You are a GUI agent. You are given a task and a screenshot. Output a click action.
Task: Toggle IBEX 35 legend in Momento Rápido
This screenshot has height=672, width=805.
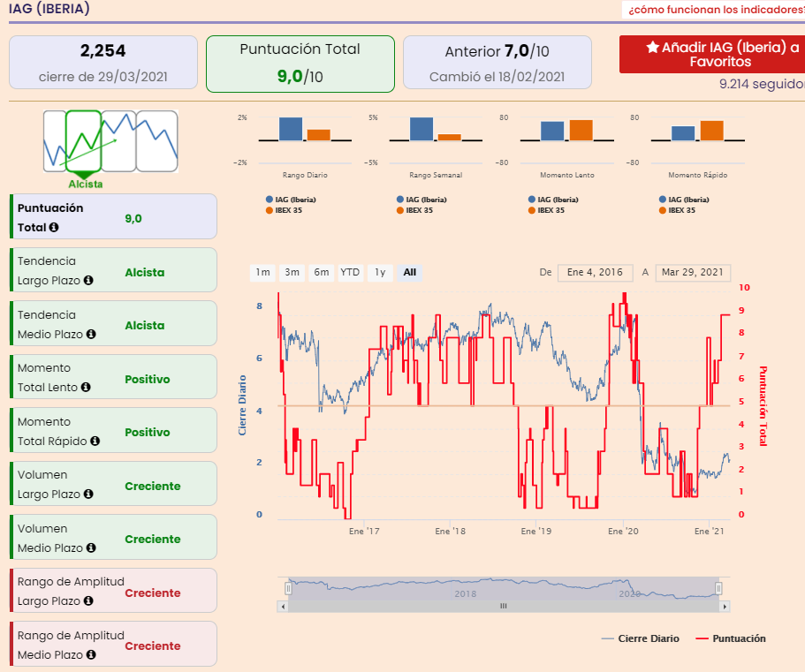coord(677,210)
